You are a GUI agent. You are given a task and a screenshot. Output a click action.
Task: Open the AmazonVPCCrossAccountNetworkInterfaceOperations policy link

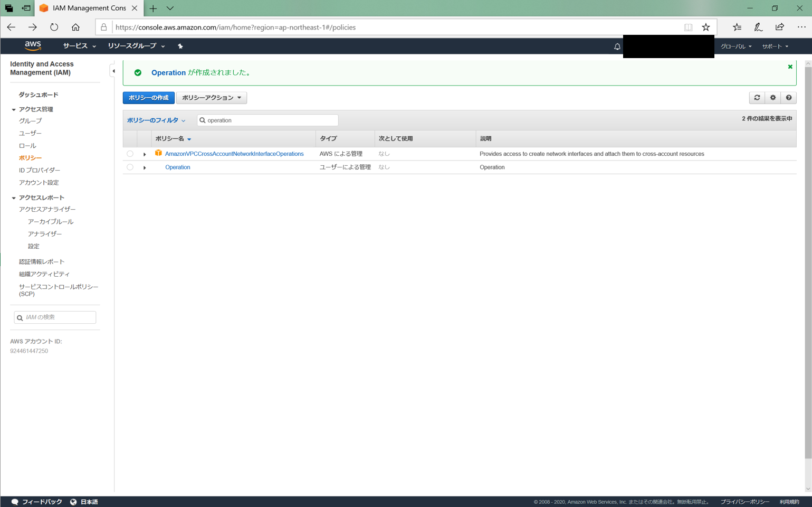pyautogui.click(x=234, y=154)
